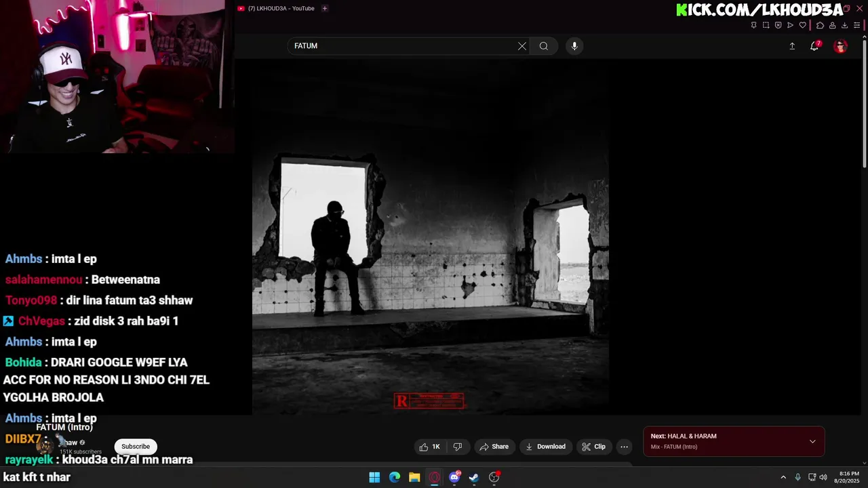Click chat username rayrayelk

point(29,460)
